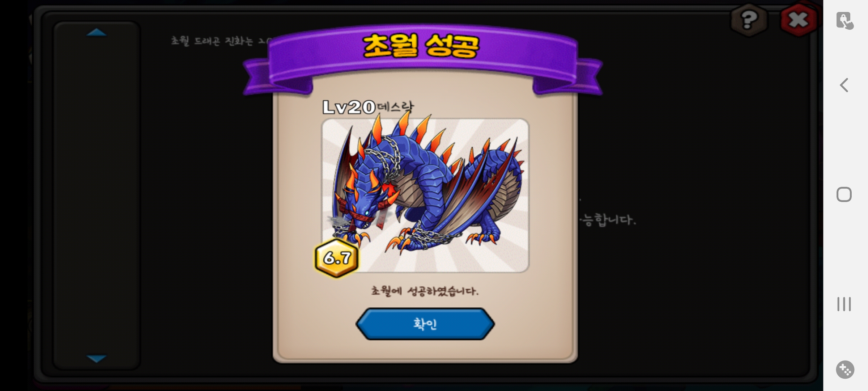Tap the dragon name 데스락

click(395, 107)
